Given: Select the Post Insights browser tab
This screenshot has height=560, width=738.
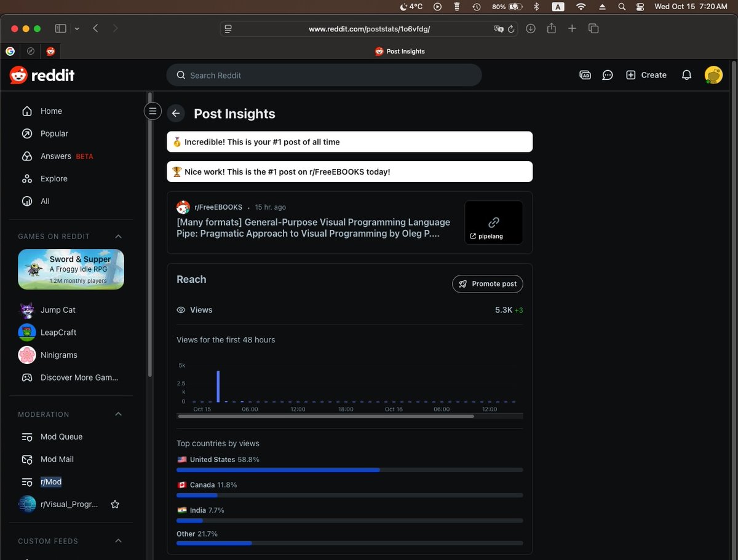Looking at the screenshot, I should (400, 51).
